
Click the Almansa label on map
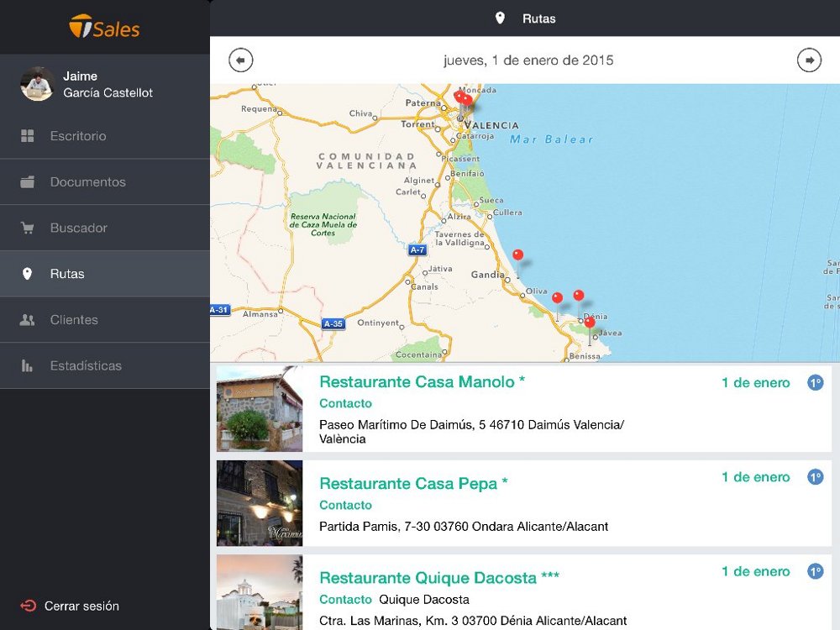click(260, 314)
